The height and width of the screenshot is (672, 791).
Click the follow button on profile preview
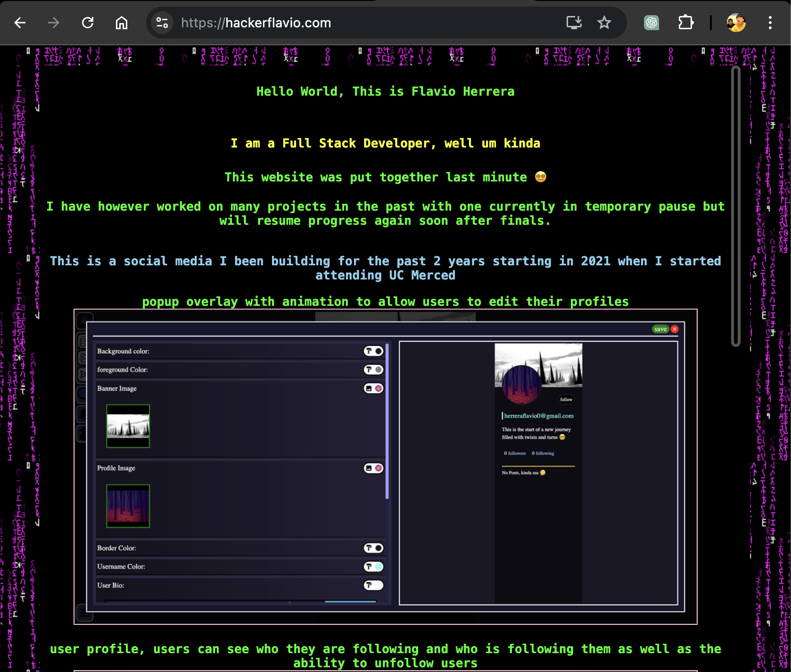click(566, 400)
